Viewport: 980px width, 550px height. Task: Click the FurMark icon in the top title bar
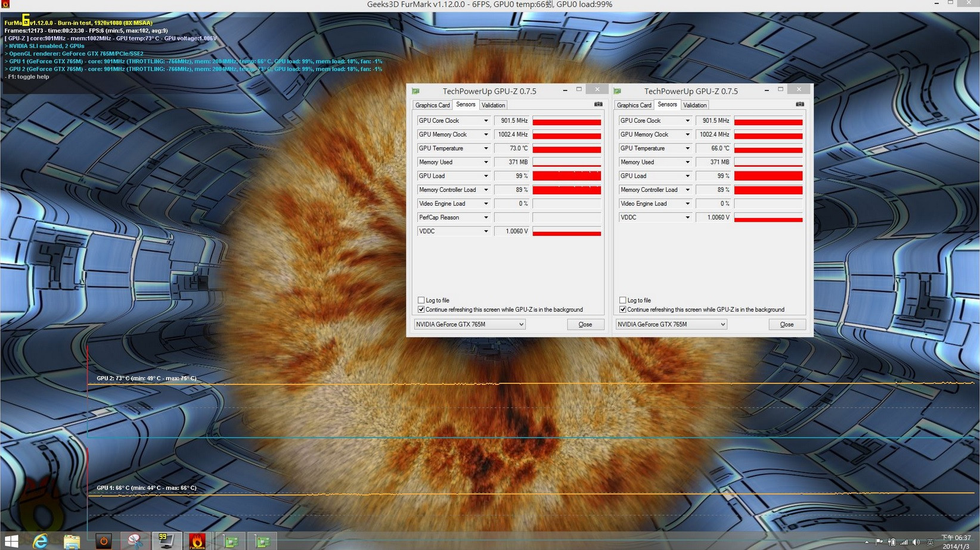pyautogui.click(x=5, y=4)
